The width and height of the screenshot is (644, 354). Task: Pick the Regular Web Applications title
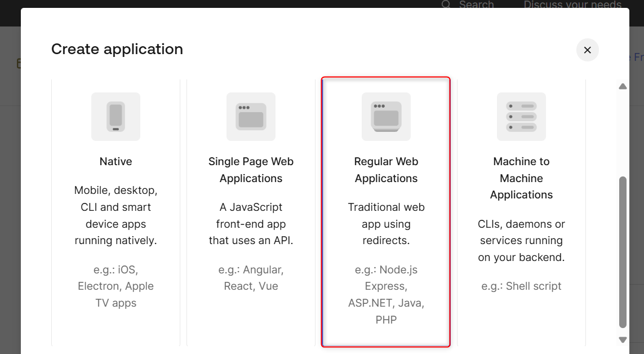[386, 170]
